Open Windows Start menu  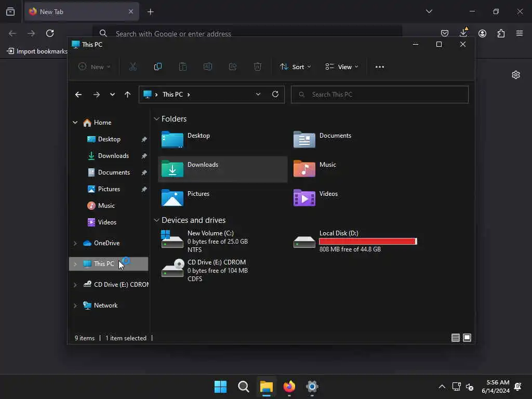point(220,387)
